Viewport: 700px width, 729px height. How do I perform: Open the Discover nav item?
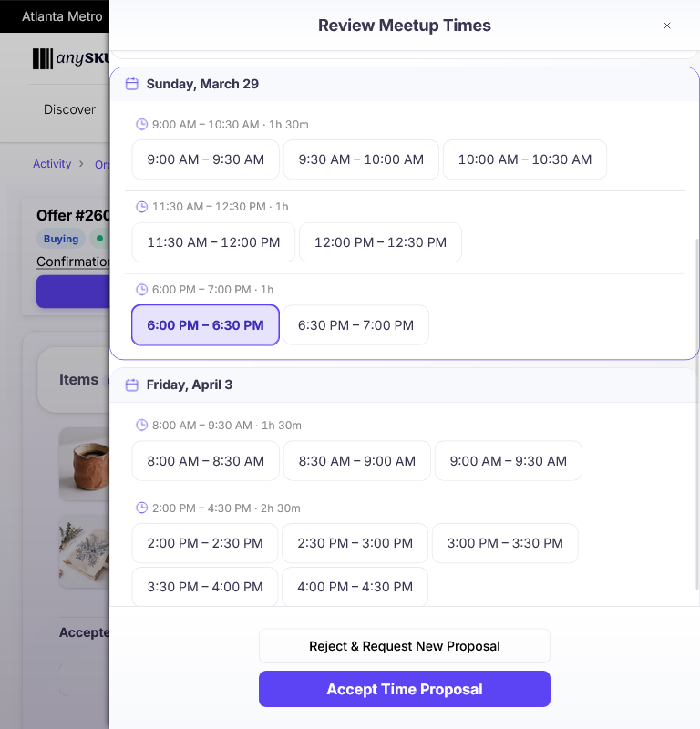(69, 109)
